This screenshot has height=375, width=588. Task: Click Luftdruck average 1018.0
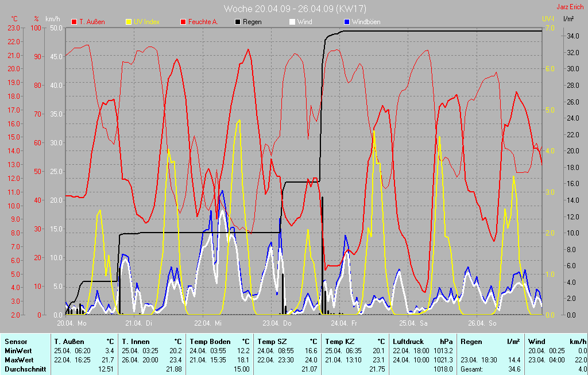click(443, 369)
